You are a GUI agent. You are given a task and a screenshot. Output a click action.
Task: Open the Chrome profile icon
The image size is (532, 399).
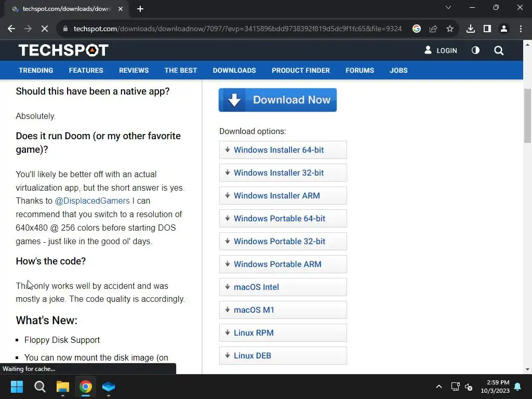point(504,29)
